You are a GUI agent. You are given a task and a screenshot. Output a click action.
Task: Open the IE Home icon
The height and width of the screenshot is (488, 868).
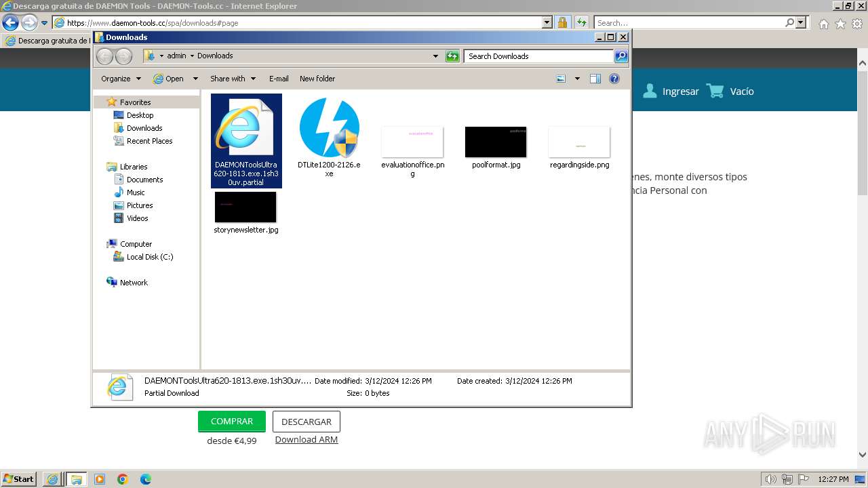click(x=823, y=24)
